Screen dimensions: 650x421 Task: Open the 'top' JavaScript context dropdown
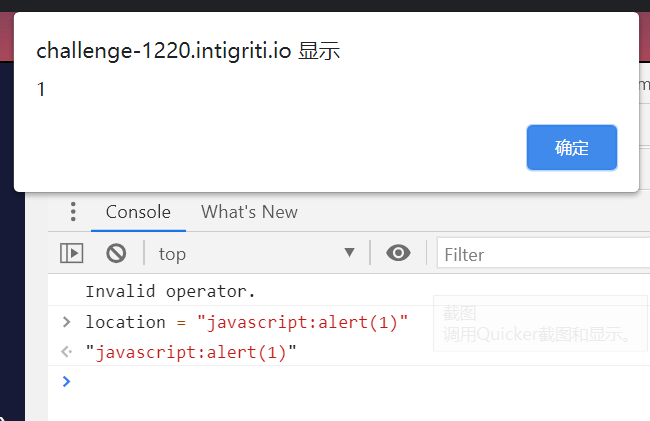[x=255, y=254]
